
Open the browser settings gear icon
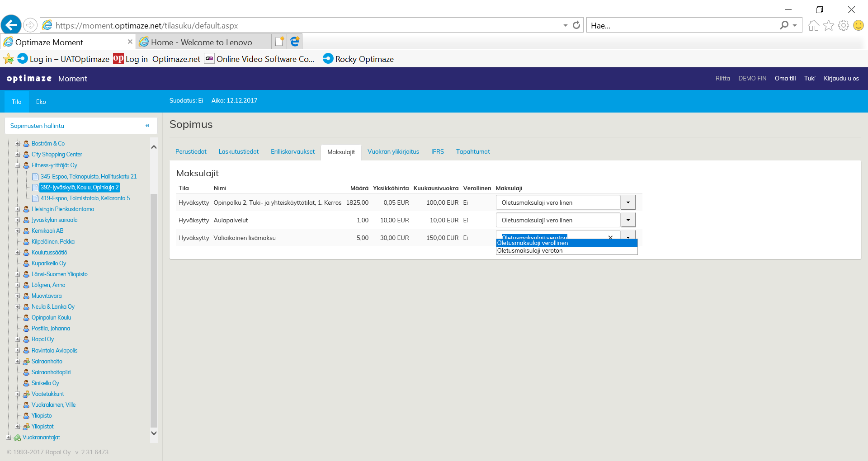pos(843,26)
